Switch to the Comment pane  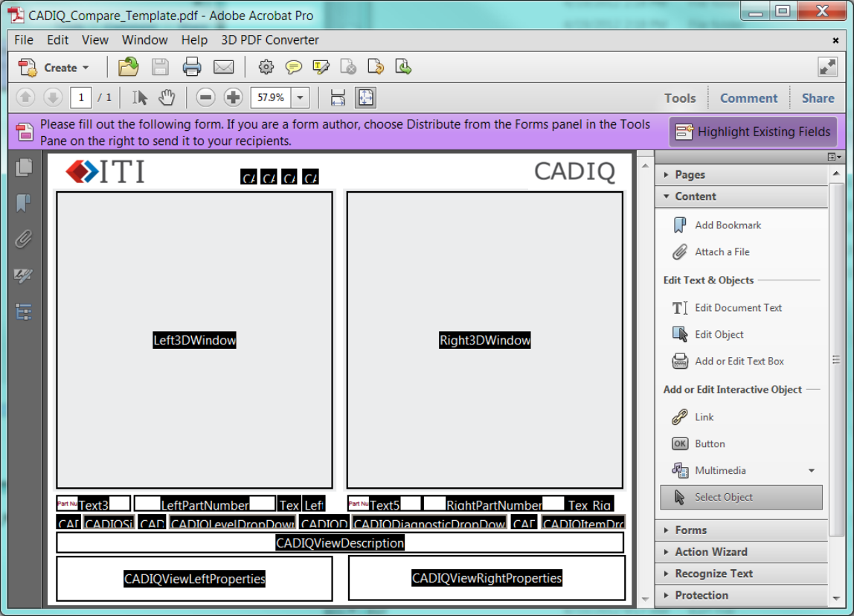(748, 97)
